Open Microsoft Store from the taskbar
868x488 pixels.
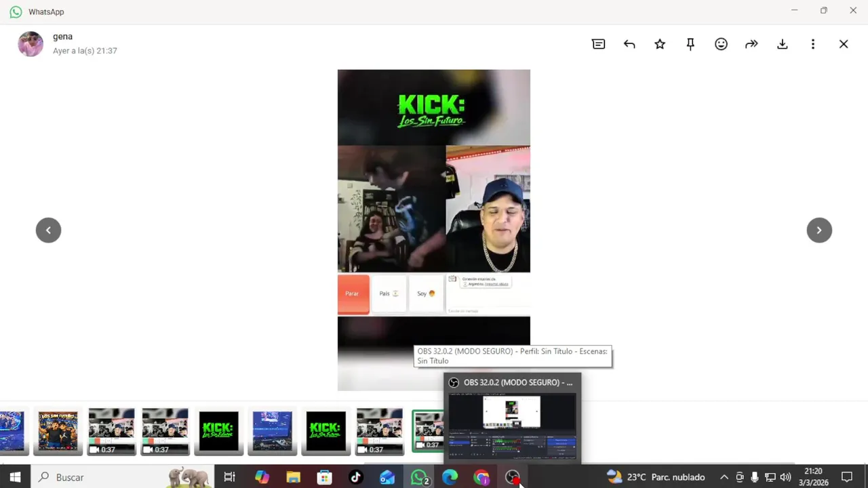click(324, 477)
